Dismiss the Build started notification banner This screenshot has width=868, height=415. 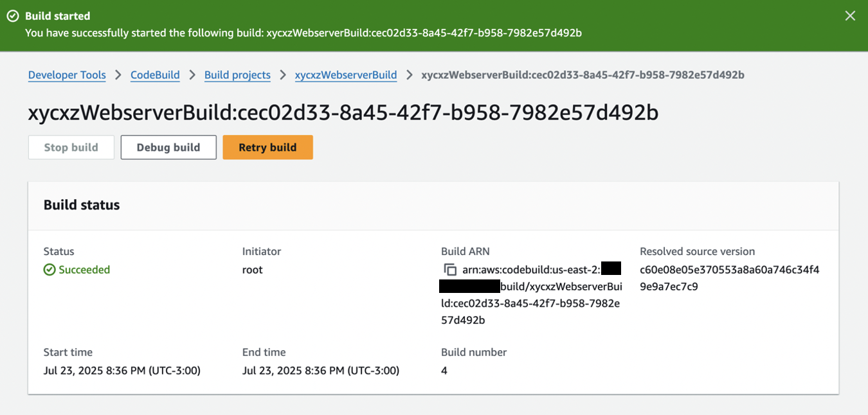850,15
